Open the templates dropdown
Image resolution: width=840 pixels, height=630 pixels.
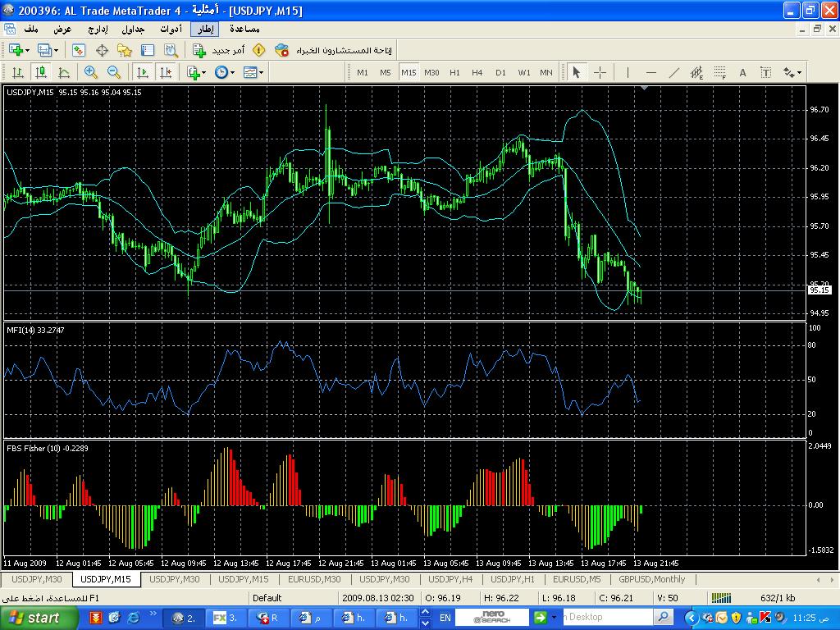pyautogui.click(x=253, y=72)
